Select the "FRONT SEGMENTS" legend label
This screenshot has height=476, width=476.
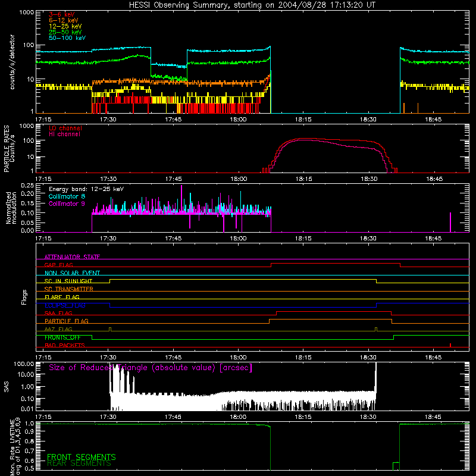82,457
